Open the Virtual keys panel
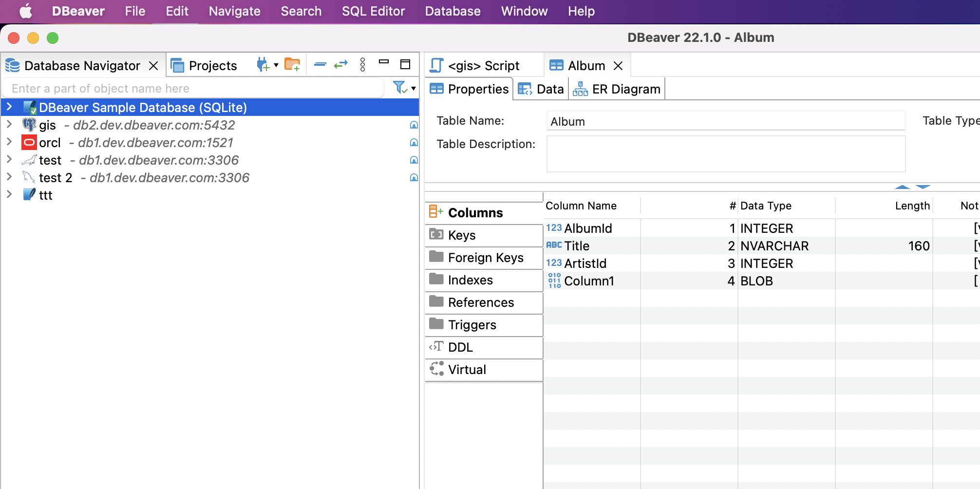Image resolution: width=980 pixels, height=489 pixels. pos(467,369)
